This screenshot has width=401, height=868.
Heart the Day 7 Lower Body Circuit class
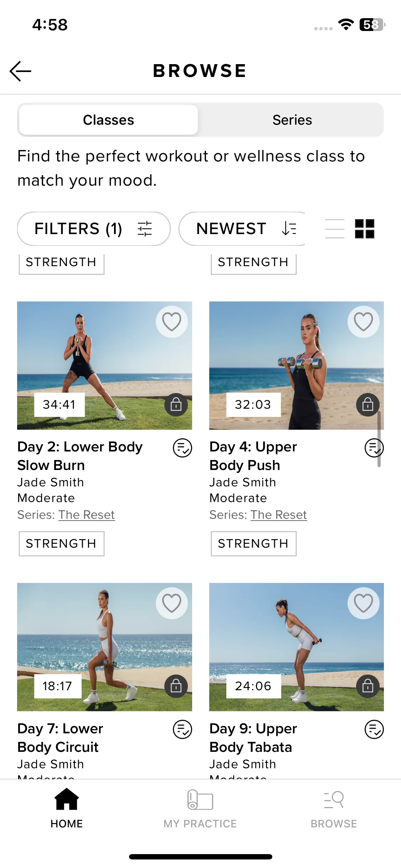171,603
